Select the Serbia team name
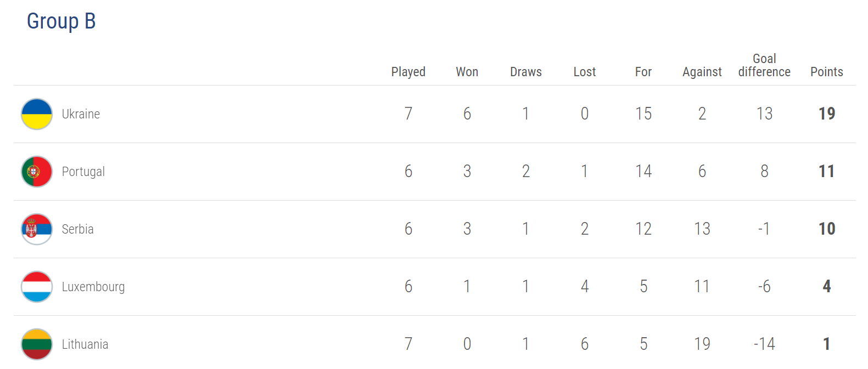Viewport: 868px width, 369px height. pos(77,229)
